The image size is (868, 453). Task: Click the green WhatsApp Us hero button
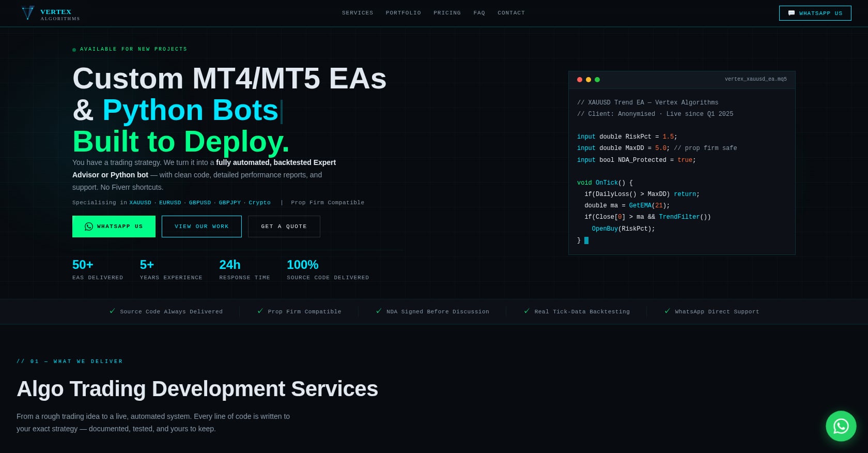tap(114, 226)
